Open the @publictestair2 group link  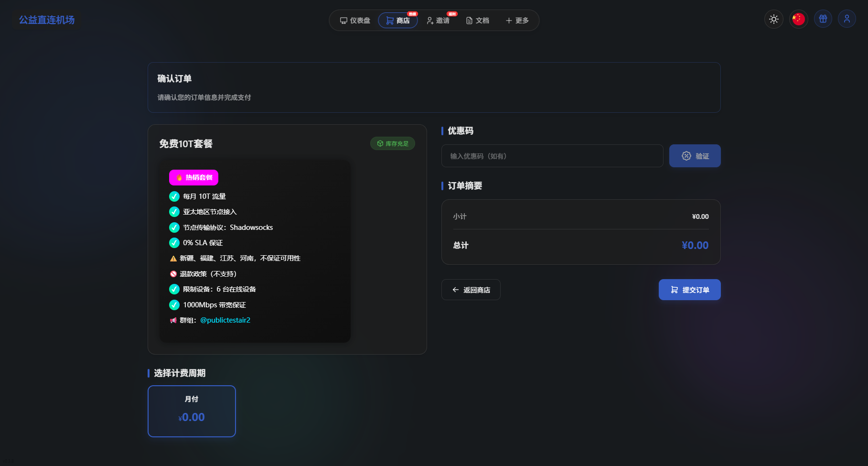click(x=225, y=320)
